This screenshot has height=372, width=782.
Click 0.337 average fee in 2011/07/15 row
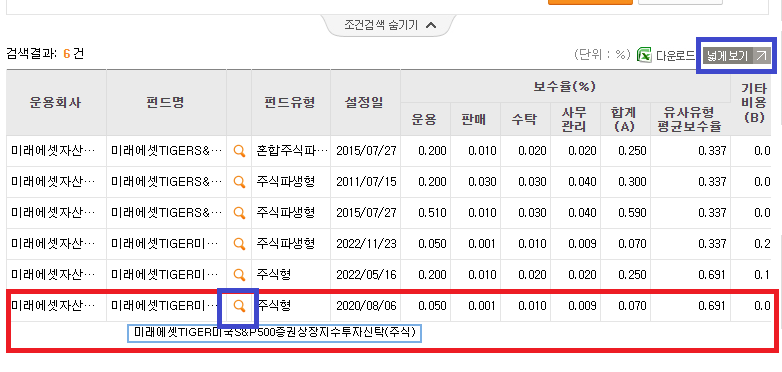[x=712, y=182]
